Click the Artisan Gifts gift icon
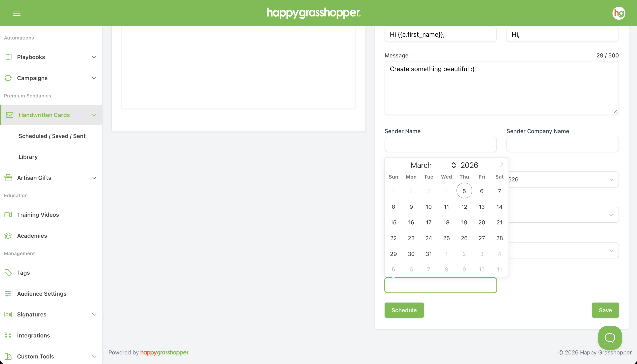This screenshot has height=364, width=637. tap(8, 178)
